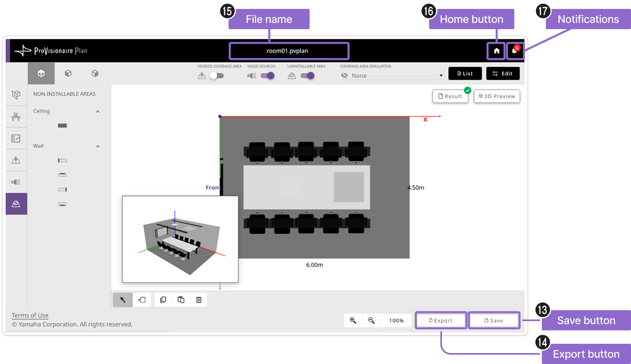This screenshot has width=631, height=364.
Task: Enable the Desired Coverage Area toggle
Action: point(216,76)
